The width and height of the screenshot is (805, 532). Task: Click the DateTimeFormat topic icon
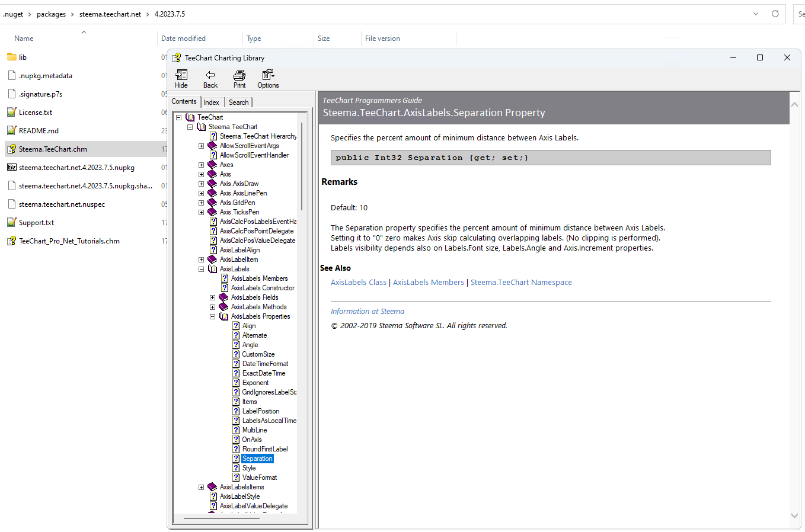coord(236,364)
